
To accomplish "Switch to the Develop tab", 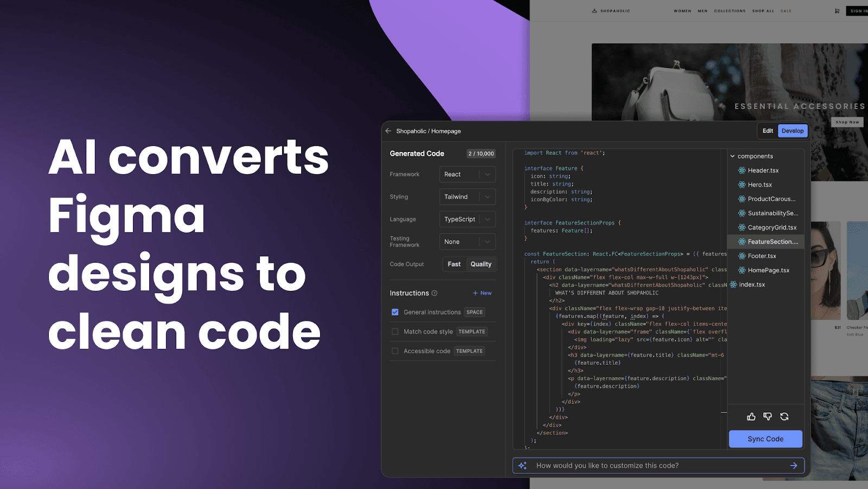I will tap(793, 131).
